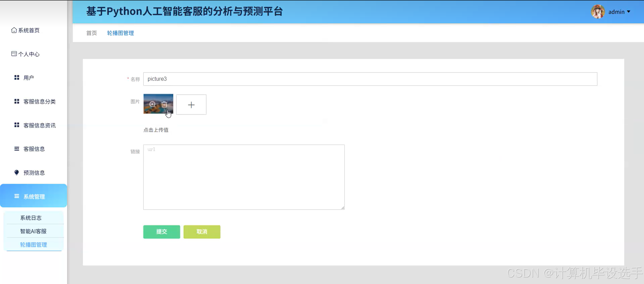Click the bulb icon beside 预测信息

pyautogui.click(x=17, y=173)
